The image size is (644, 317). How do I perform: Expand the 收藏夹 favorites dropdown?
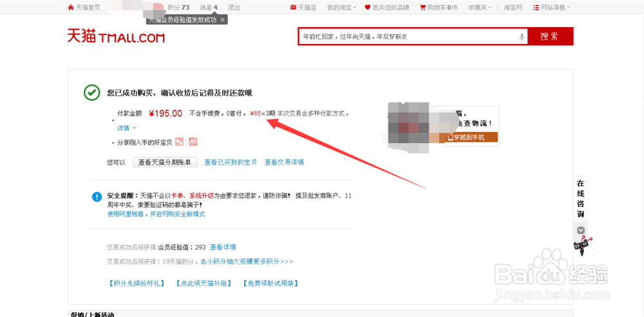point(480,7)
